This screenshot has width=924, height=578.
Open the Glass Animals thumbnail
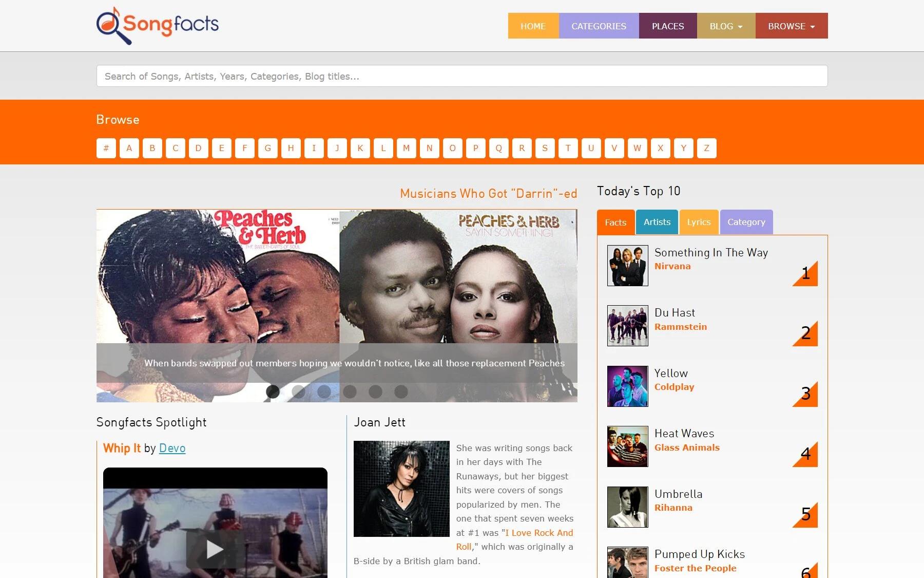tap(627, 446)
